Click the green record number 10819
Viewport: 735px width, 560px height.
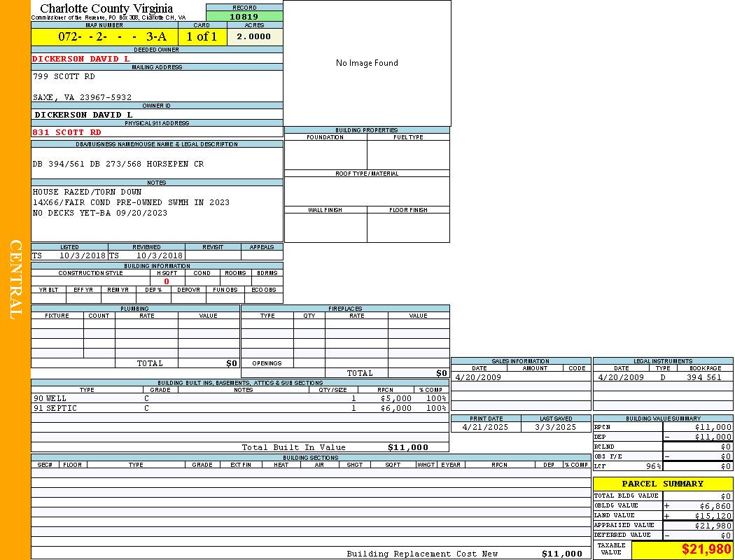click(x=244, y=17)
